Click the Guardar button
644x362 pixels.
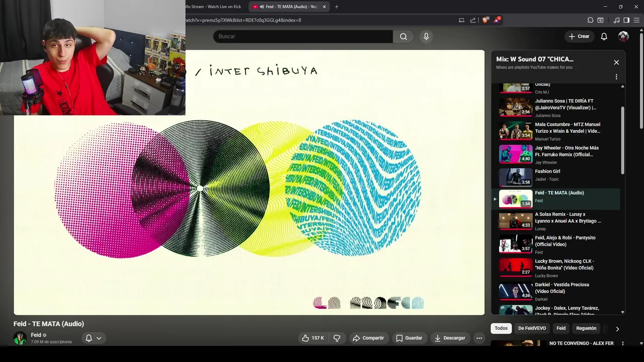coord(409,338)
